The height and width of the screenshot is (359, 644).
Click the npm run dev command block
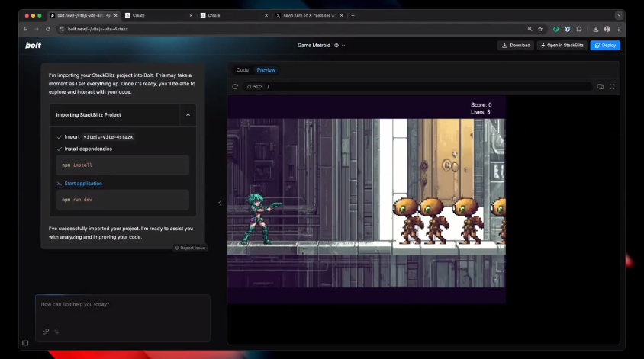(123, 200)
